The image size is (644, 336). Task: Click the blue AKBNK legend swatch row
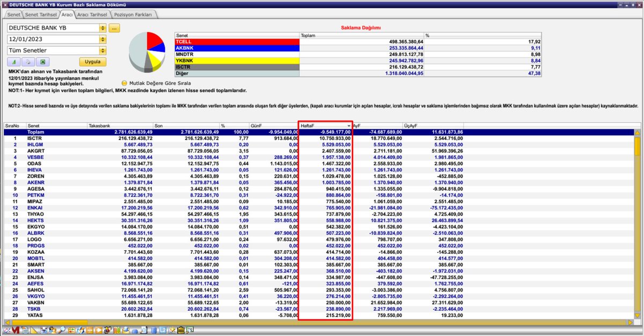point(237,48)
